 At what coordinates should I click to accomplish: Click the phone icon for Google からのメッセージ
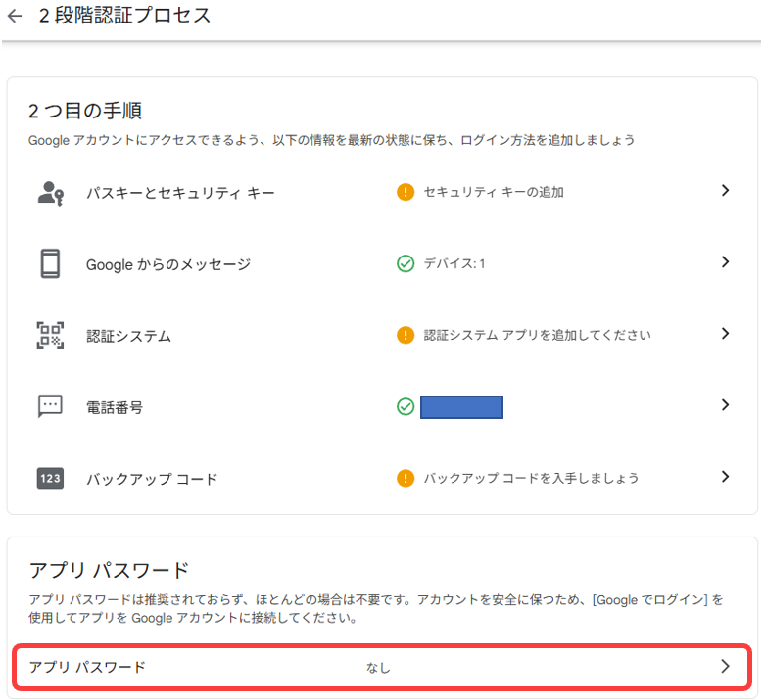pos(50,263)
